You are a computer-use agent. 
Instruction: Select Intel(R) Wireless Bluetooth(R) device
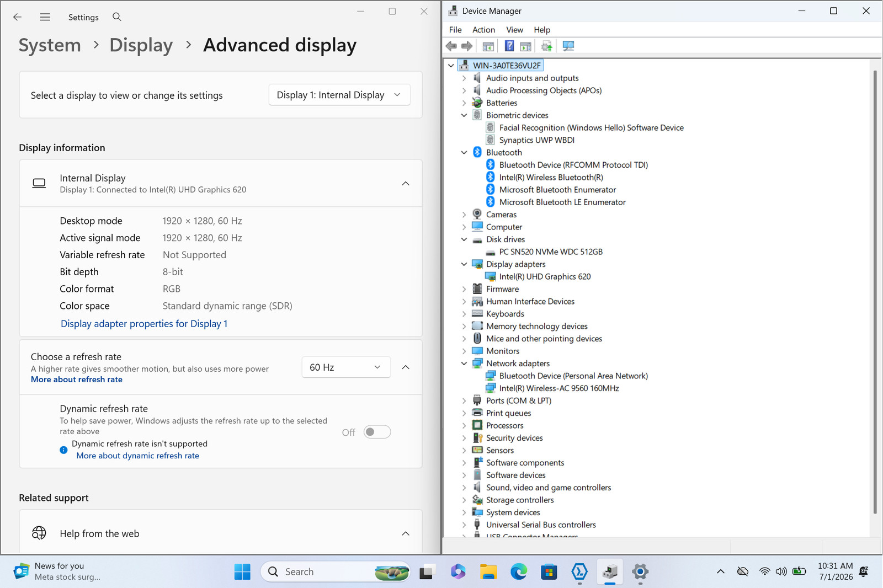click(551, 177)
